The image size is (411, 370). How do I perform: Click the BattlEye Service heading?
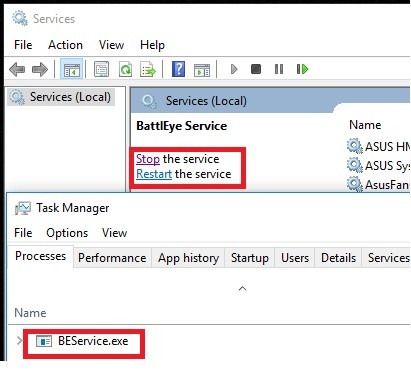[182, 126]
